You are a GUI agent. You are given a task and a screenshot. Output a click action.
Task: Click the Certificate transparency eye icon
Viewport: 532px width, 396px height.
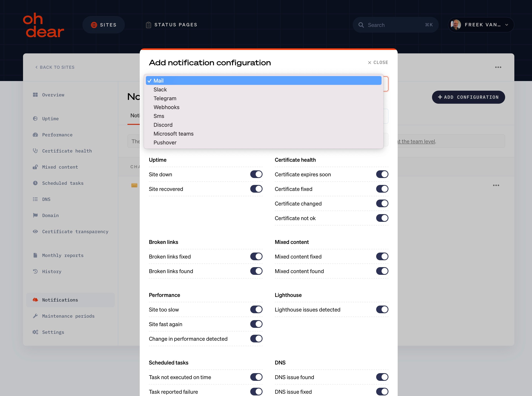pos(35,231)
